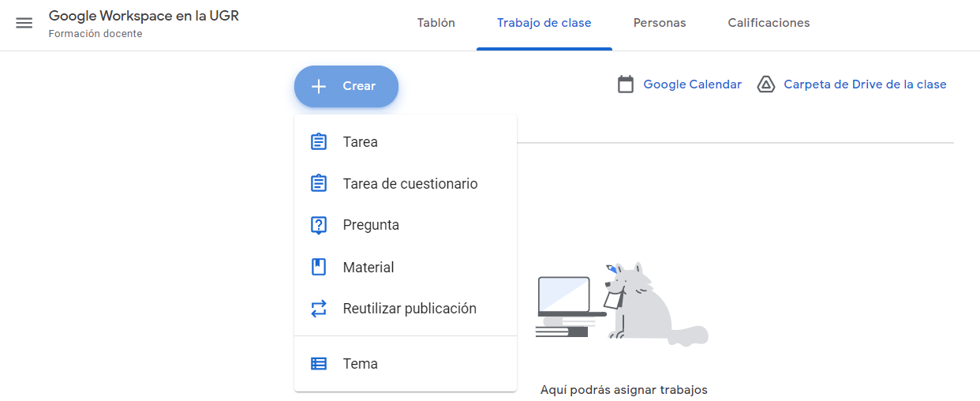The width and height of the screenshot is (980, 401).
Task: Open the Personas tab
Action: [x=660, y=23]
